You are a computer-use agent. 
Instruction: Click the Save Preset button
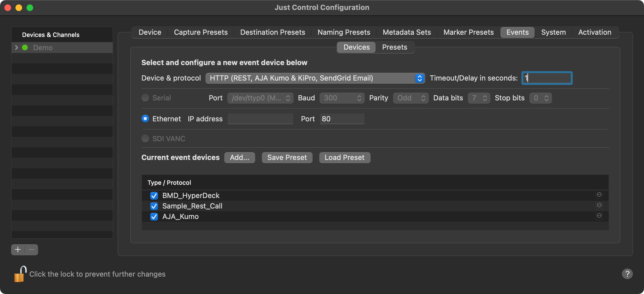287,157
